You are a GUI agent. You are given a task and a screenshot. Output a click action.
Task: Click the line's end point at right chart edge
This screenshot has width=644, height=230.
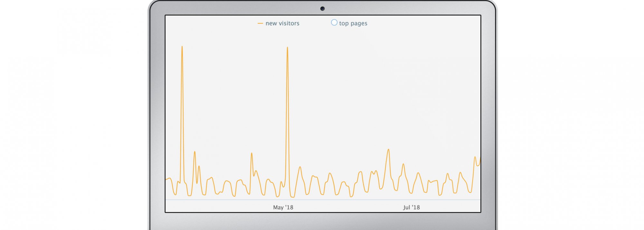480,158
